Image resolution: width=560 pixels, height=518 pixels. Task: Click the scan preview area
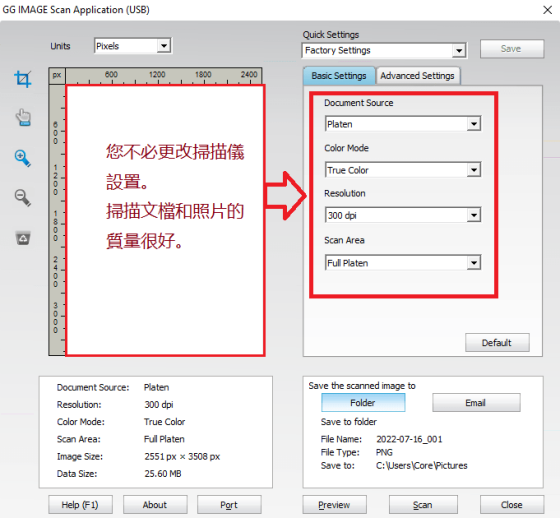point(165,220)
